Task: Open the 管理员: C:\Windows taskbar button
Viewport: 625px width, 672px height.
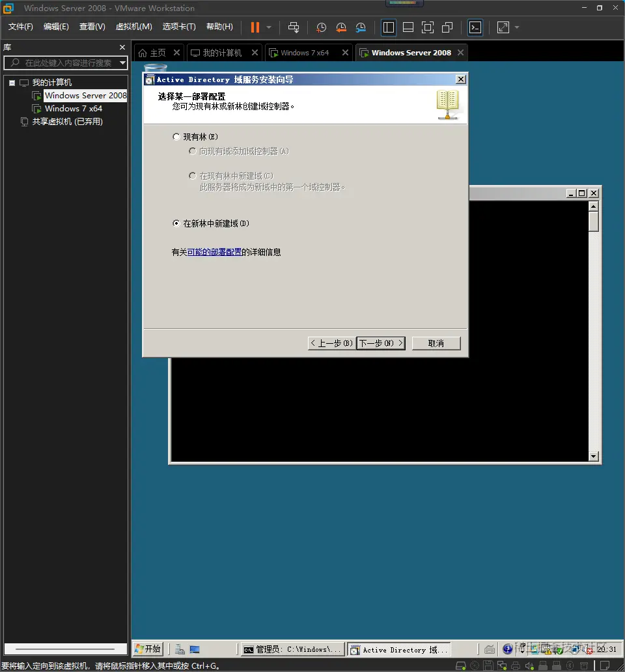Action: (x=292, y=650)
